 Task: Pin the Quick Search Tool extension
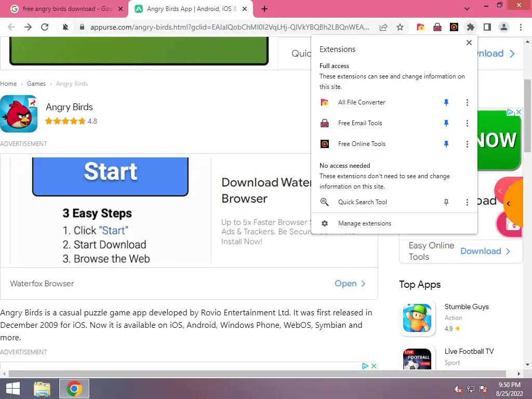click(446, 202)
